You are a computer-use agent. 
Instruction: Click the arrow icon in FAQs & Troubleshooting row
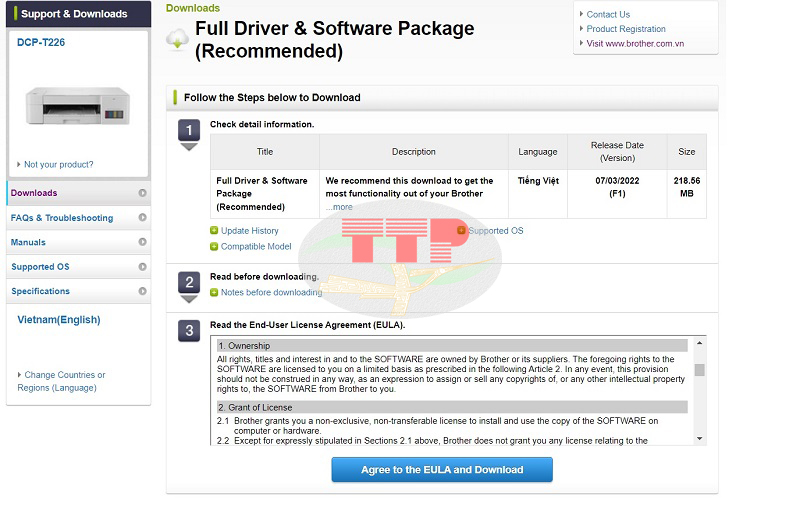(142, 217)
